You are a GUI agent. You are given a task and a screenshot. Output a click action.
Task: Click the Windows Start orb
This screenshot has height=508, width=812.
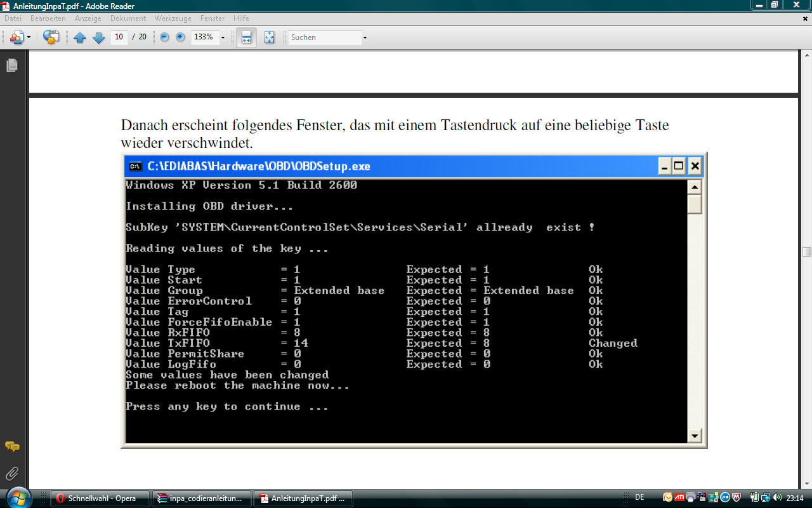(17, 497)
